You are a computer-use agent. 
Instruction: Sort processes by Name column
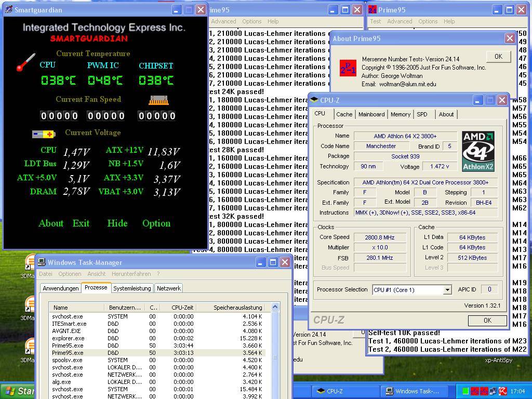[76, 308]
